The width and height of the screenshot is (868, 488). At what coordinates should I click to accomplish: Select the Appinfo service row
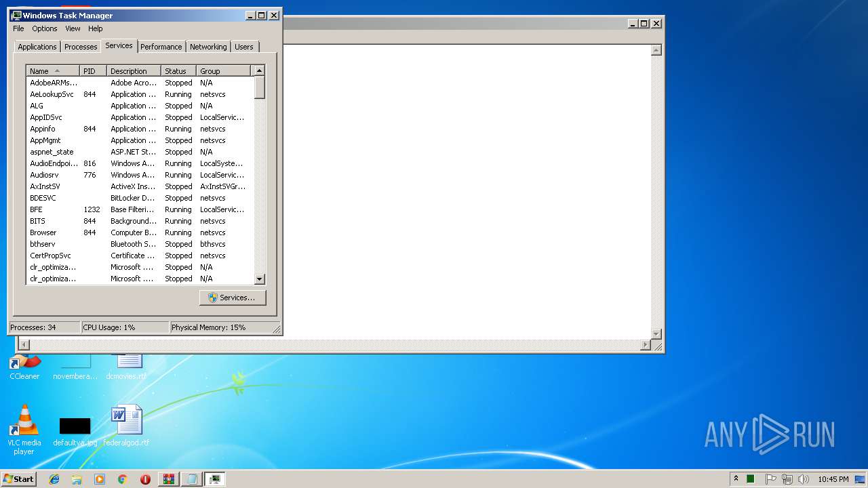tap(140, 129)
